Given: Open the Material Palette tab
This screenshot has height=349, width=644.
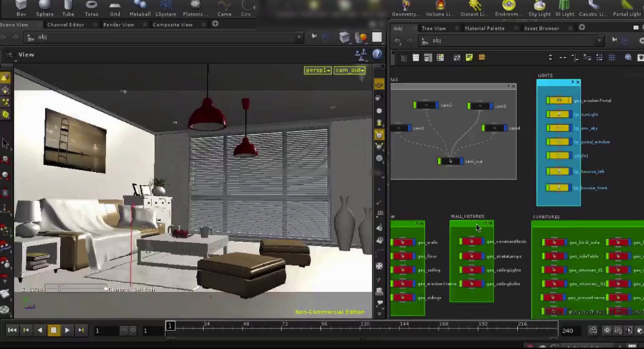Looking at the screenshot, I should 484,28.
